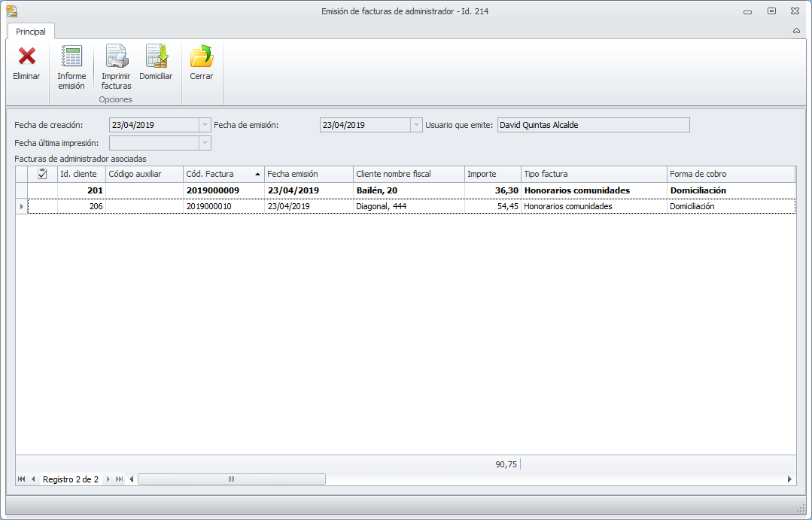Go to next record navigator button
Viewport: 812px width, 520px height.
[x=108, y=479]
